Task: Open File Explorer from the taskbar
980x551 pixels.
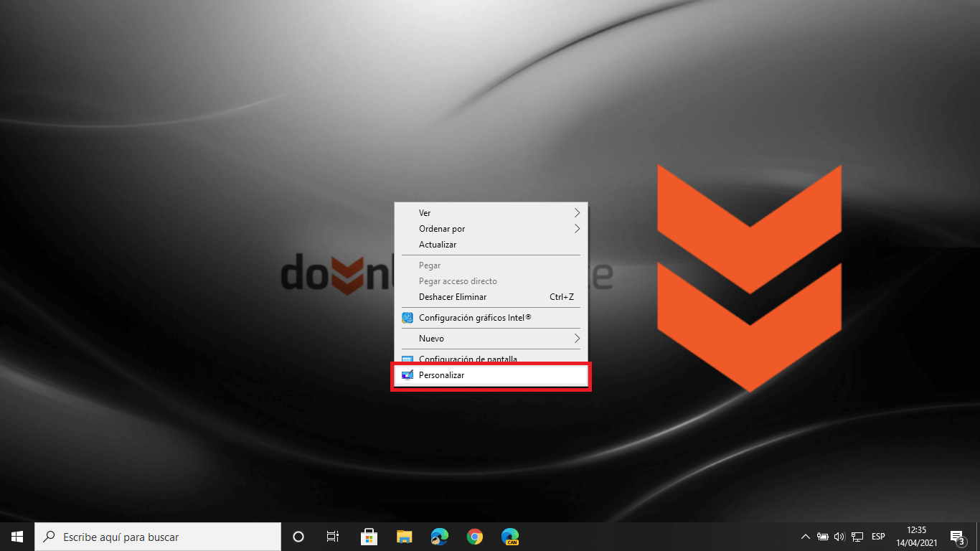Action: point(405,537)
